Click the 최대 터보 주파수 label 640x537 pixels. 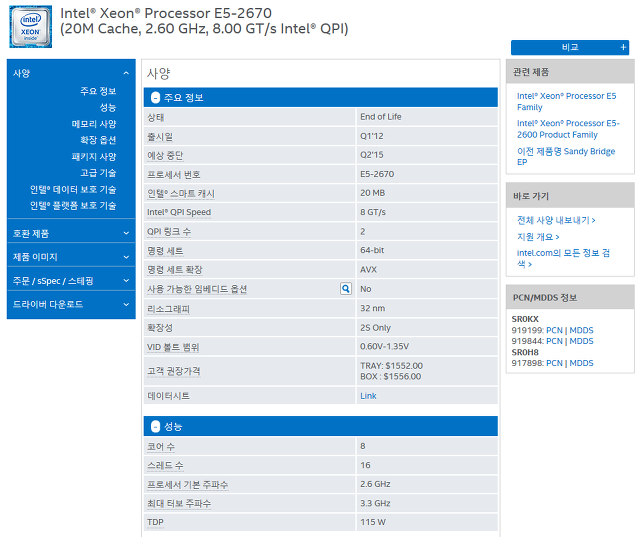[179, 503]
